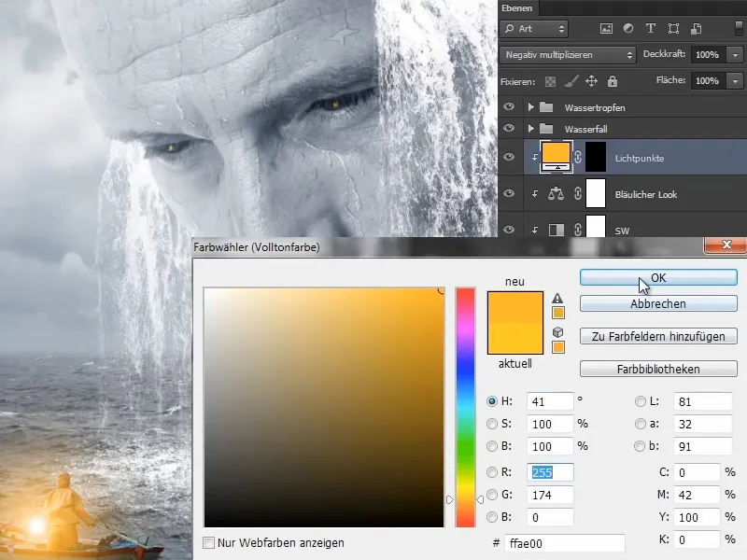This screenshot has width=747, height=560.
Task: Click the neu new color swatch
Action: pyautogui.click(x=515, y=308)
